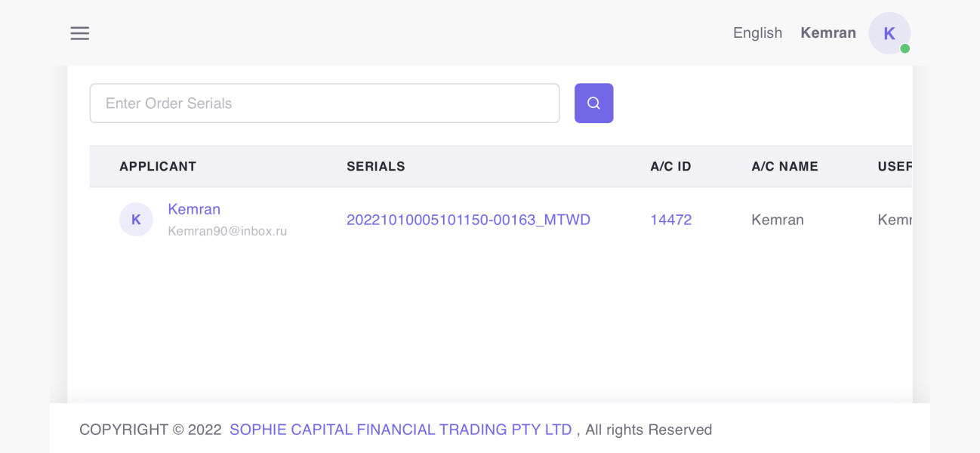The height and width of the screenshot is (453, 980).
Task: Click the search magnifier button
Action: [593, 103]
